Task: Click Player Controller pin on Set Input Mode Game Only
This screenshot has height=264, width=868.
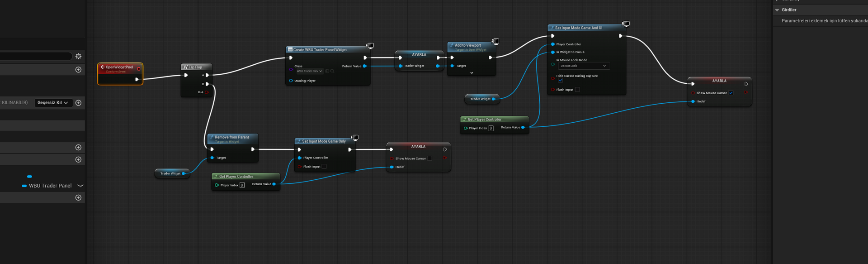Action: (299, 158)
